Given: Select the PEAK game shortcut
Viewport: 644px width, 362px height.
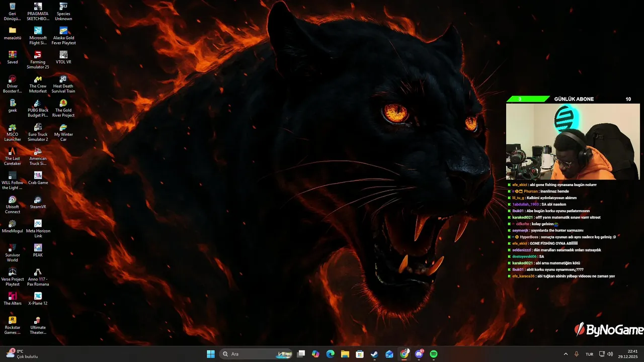Looking at the screenshot, I should point(38,250).
